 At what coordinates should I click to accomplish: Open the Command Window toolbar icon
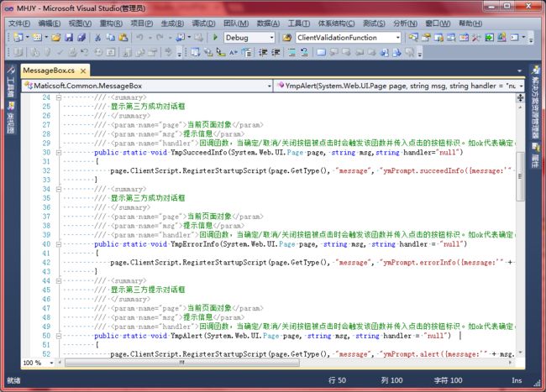coord(514,37)
